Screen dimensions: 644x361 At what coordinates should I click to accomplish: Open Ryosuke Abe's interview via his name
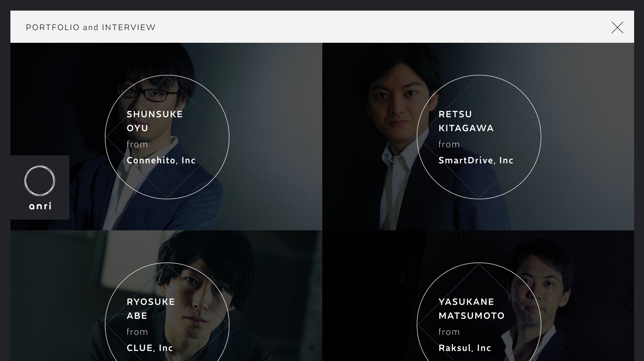pyautogui.click(x=151, y=308)
